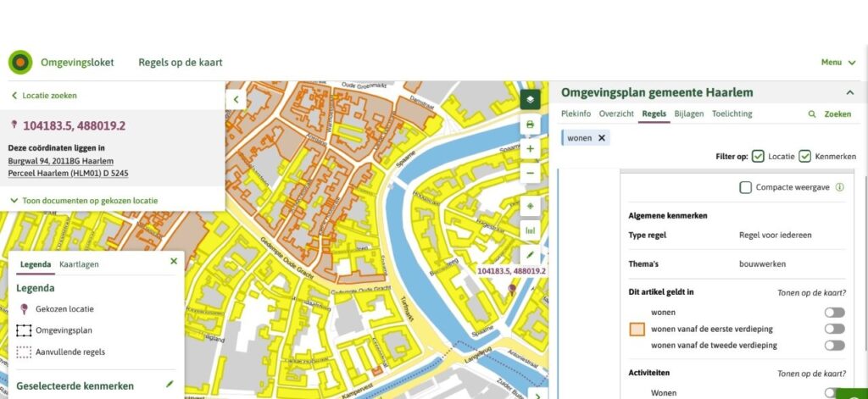The height and width of the screenshot is (399, 868).
Task: Open the Bijlagen tab
Action: pos(688,114)
